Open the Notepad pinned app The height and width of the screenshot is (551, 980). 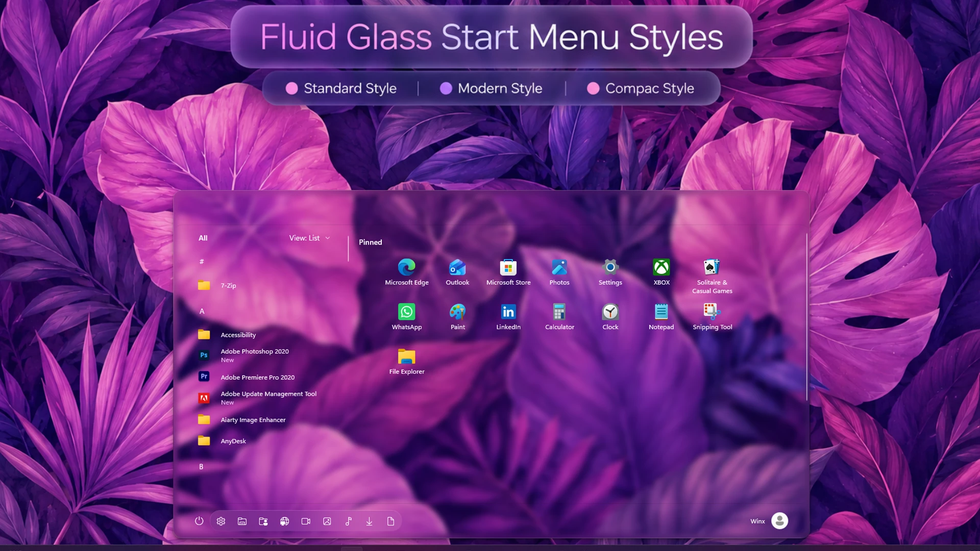(x=661, y=317)
